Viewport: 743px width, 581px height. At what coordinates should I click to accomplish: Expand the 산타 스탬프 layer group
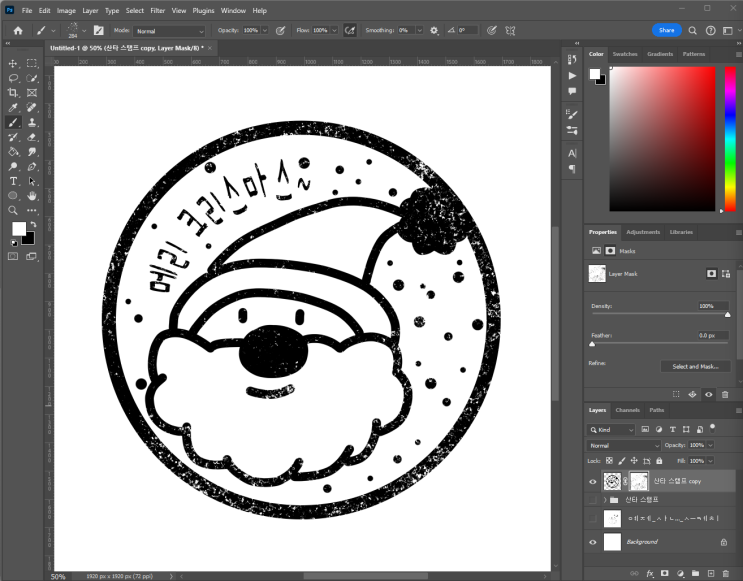point(606,499)
